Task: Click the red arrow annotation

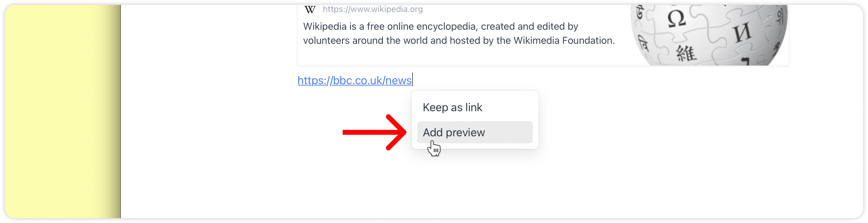Action: [374, 132]
